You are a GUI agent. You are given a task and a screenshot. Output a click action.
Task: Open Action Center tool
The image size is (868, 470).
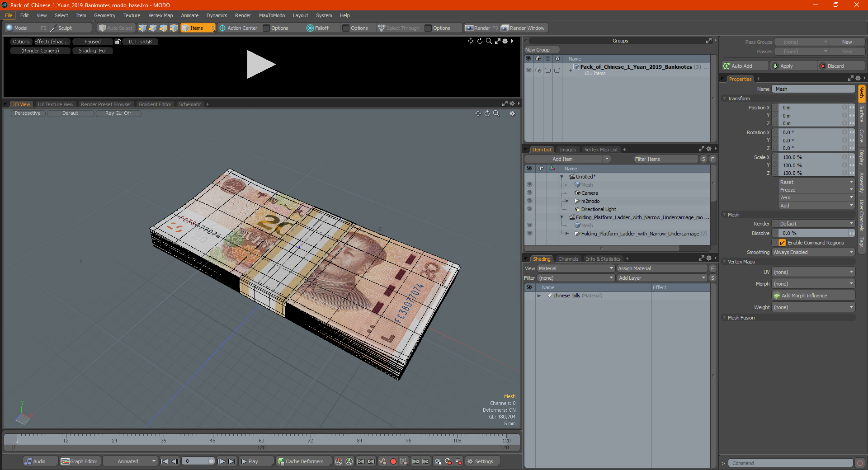click(x=238, y=28)
